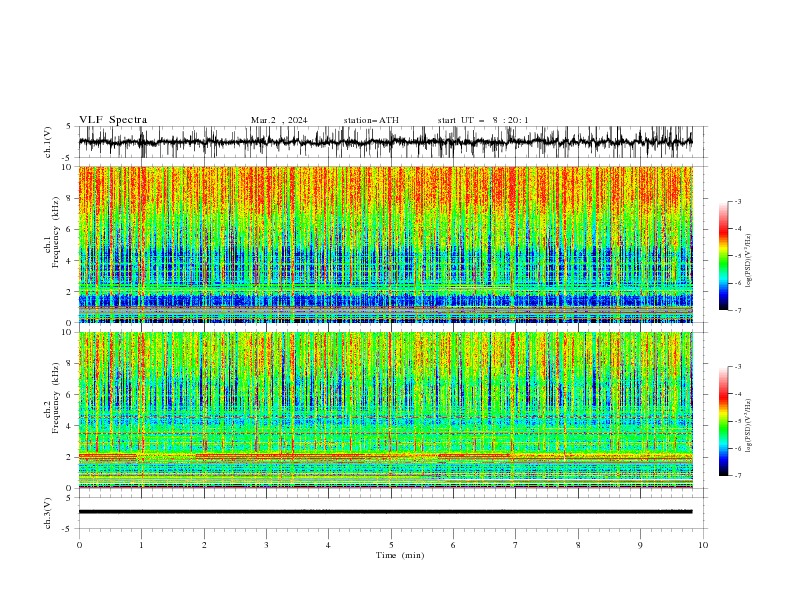
Task: Click the "station=ATH" header label
Action: [371, 120]
